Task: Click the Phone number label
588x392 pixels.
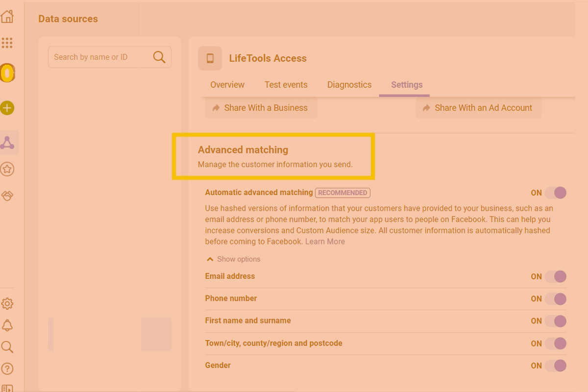Action: [x=231, y=298]
